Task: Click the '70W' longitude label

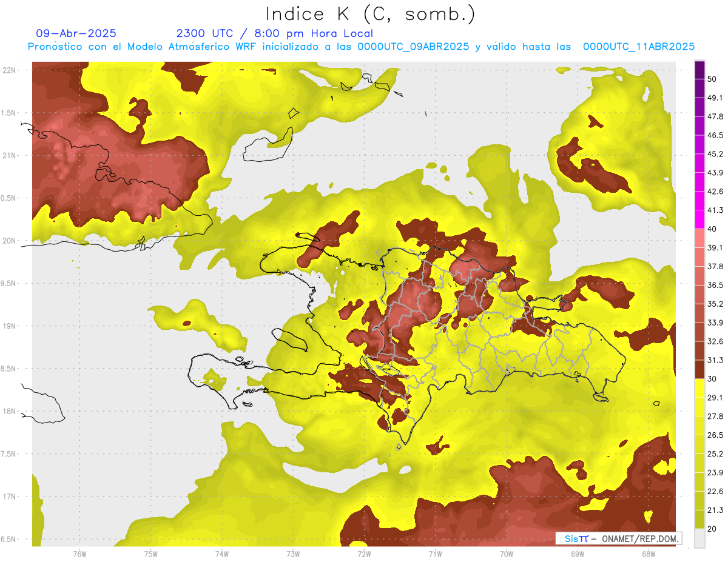Action: (507, 554)
